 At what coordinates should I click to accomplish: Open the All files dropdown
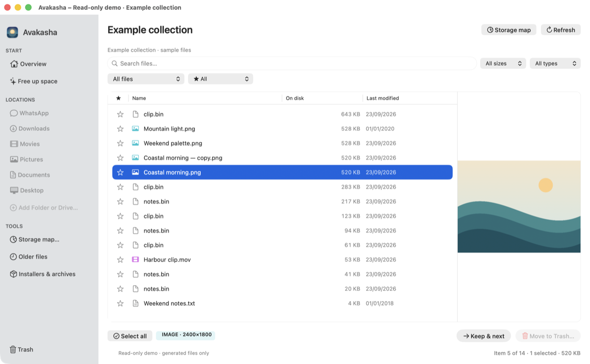pyautogui.click(x=146, y=79)
